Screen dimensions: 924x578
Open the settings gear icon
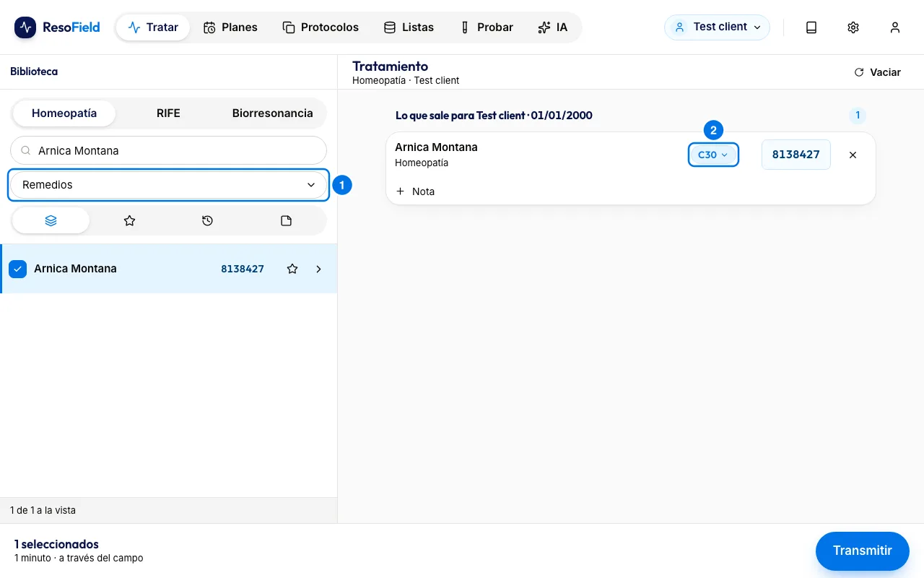click(853, 27)
